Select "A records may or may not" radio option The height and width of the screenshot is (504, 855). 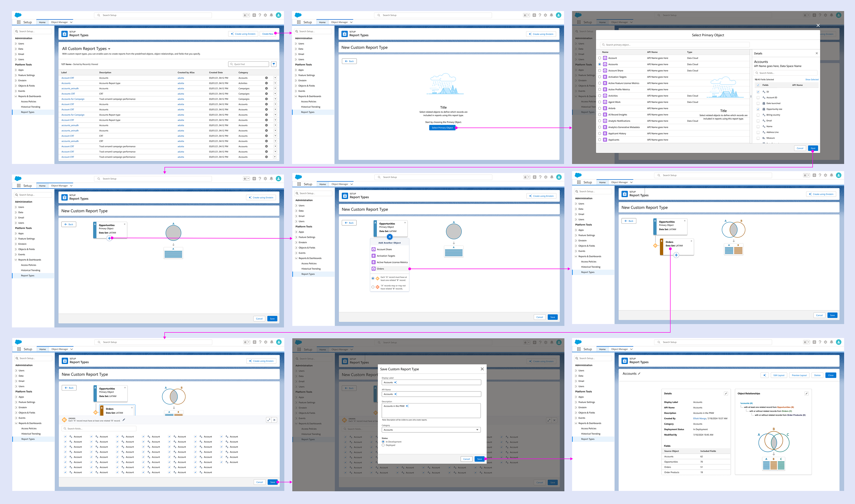[x=373, y=287]
